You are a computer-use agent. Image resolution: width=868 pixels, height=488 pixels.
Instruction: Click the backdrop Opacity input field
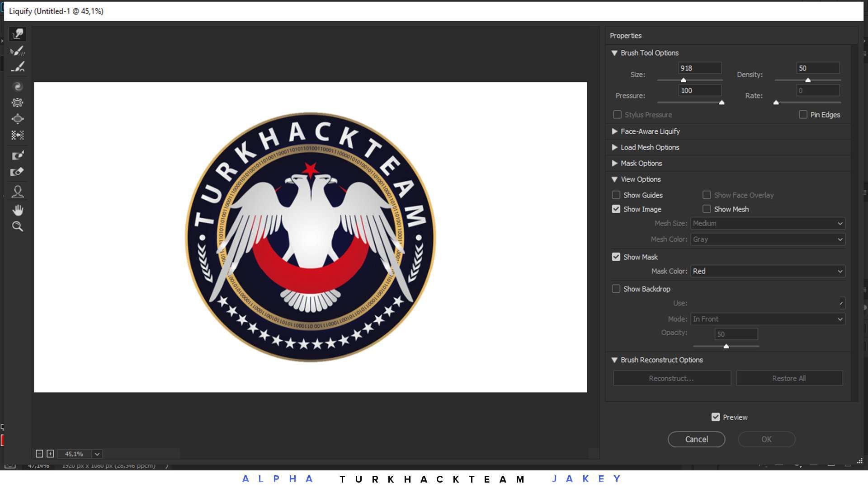(736, 334)
